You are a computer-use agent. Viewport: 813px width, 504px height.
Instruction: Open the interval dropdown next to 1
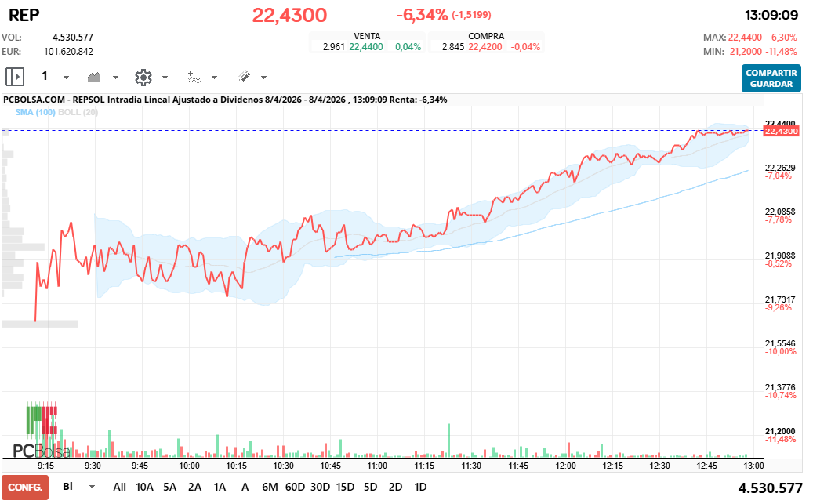click(x=66, y=77)
